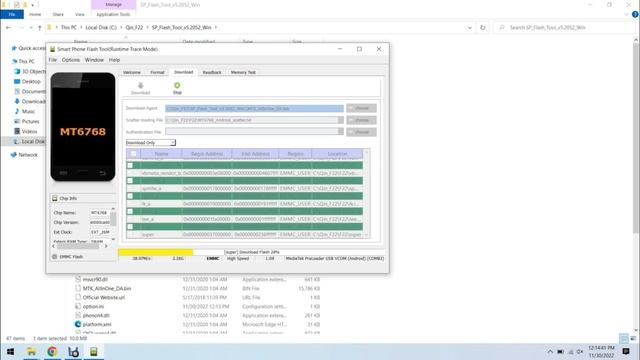Click the Quick access star icon
The height and width of the screenshot is (360, 640).
14,48
